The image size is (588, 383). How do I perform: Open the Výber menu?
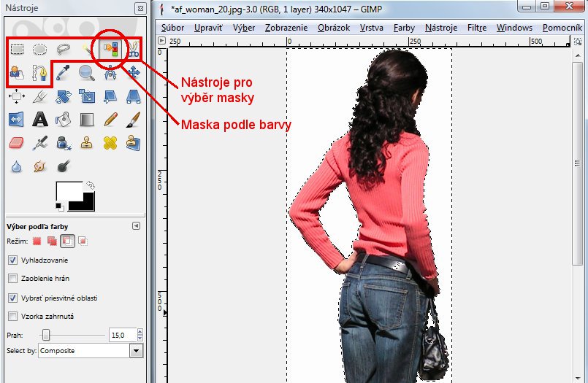[244, 28]
